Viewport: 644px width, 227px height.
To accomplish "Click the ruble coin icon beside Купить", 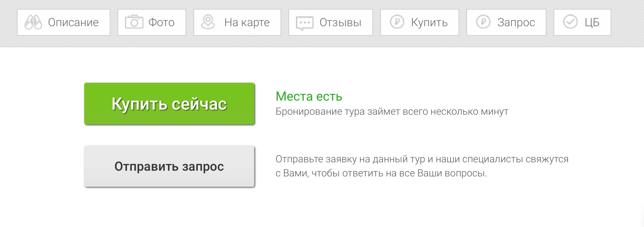I will click(x=397, y=22).
